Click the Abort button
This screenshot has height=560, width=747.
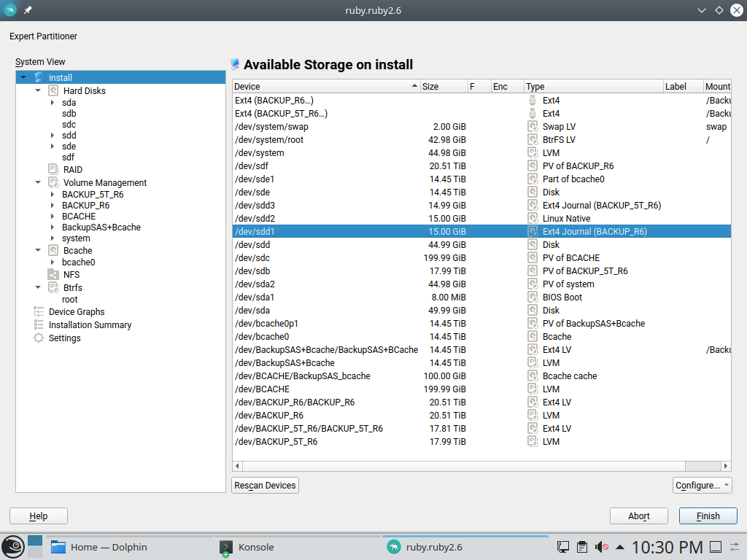(x=638, y=516)
